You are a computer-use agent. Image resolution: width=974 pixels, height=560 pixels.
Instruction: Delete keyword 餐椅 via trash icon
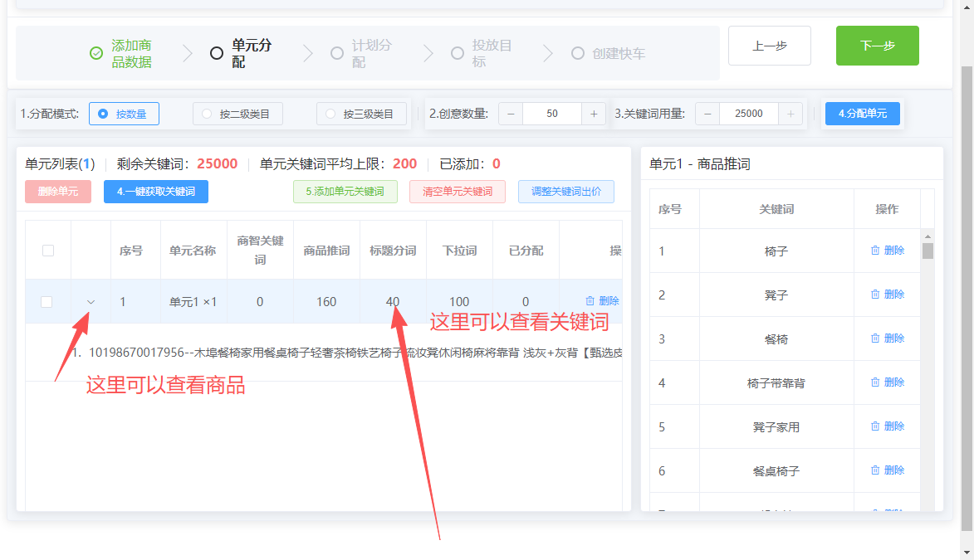[x=875, y=338]
